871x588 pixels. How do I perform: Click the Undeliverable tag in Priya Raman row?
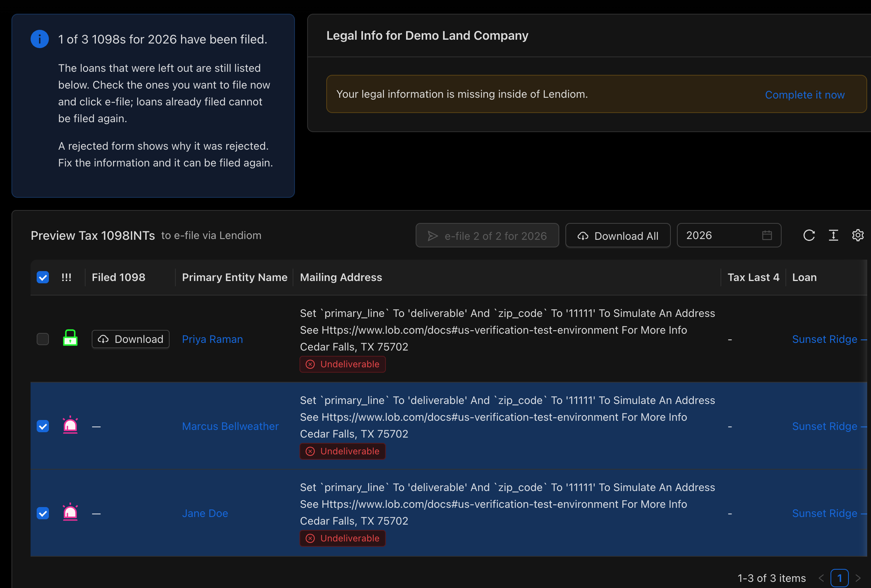tap(343, 364)
